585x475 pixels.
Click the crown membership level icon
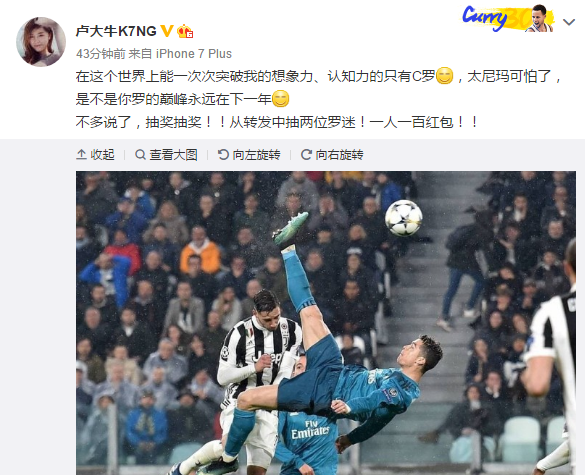[185, 31]
